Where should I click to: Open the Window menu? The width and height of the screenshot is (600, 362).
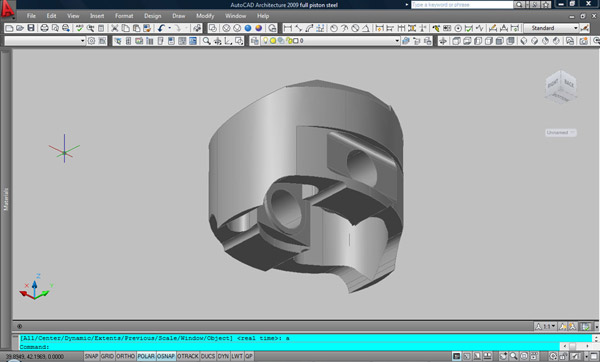point(235,16)
